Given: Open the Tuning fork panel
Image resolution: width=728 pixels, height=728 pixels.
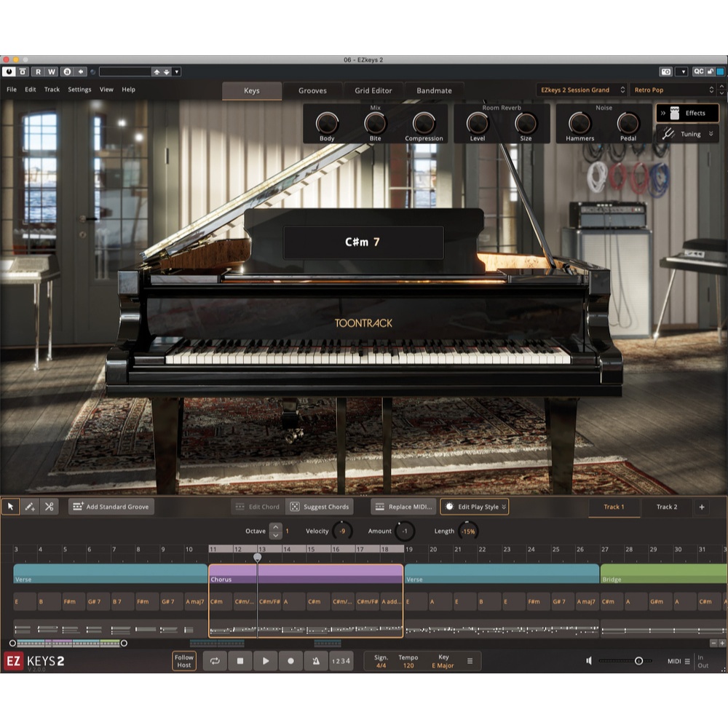Looking at the screenshot, I should point(688,134).
